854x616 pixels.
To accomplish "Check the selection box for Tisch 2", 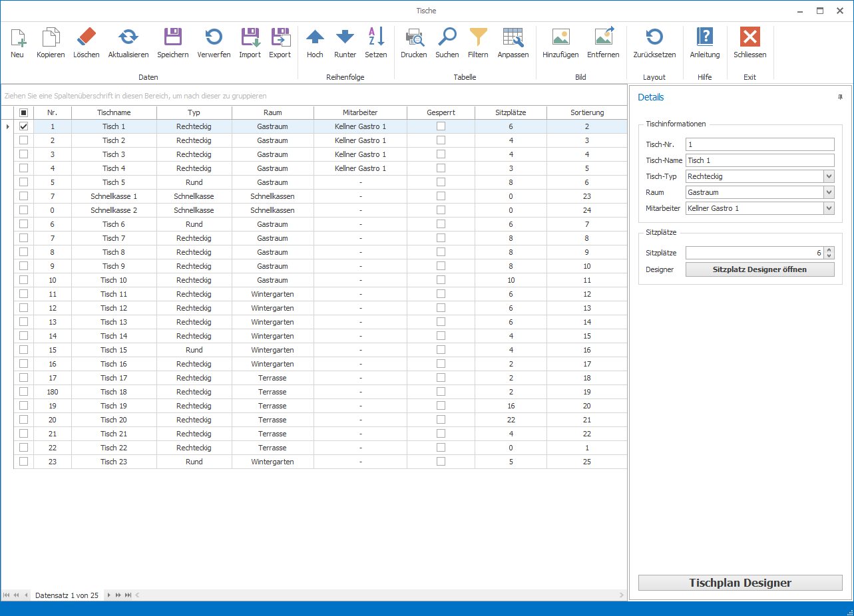I will pyautogui.click(x=23, y=140).
